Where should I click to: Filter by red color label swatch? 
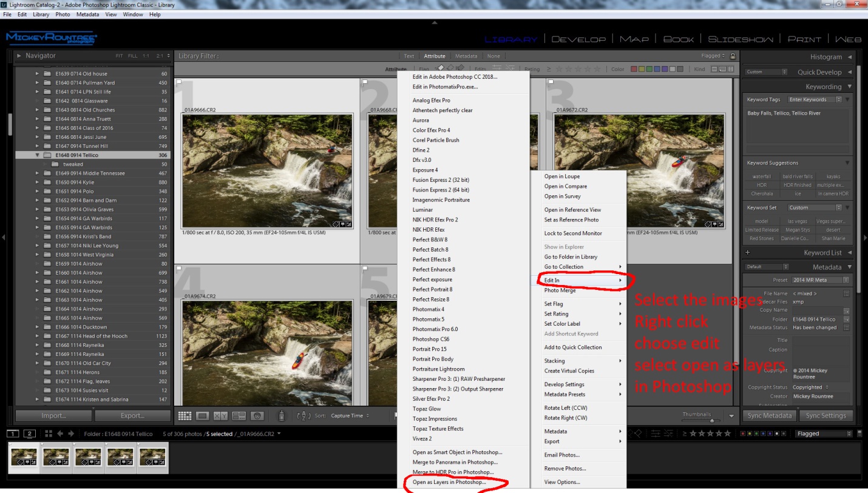pyautogui.click(x=634, y=69)
